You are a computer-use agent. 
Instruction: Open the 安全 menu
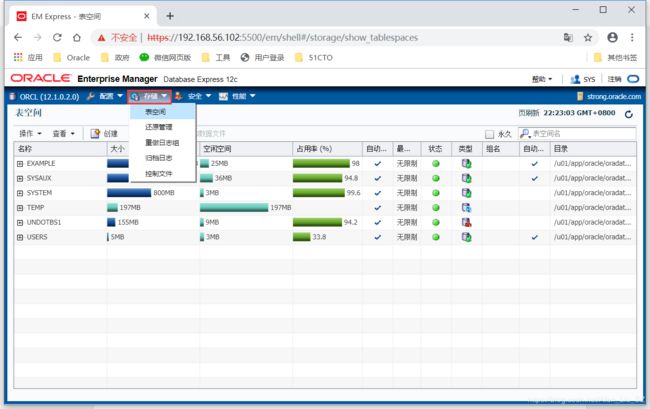(193, 96)
